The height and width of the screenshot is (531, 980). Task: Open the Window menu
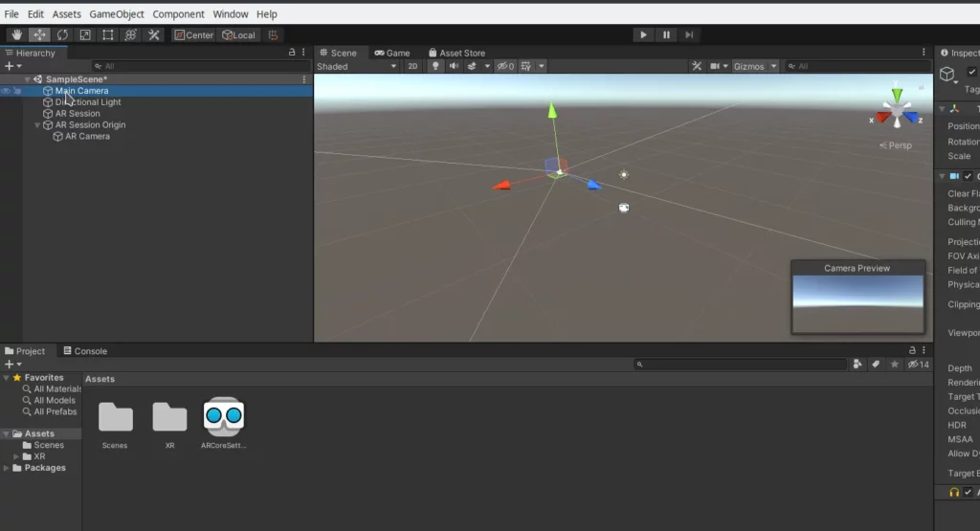(x=230, y=13)
